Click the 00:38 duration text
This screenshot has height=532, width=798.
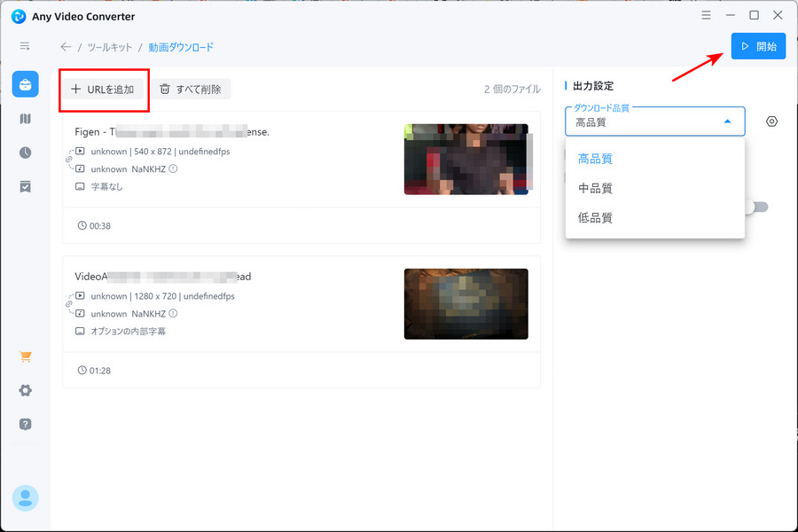[99, 226]
